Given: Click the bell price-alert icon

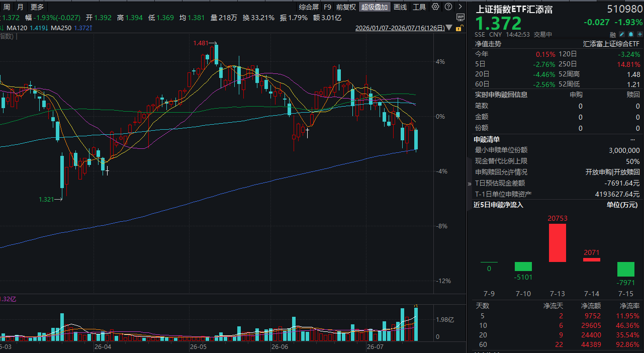Looking at the screenshot, I should (631, 34).
